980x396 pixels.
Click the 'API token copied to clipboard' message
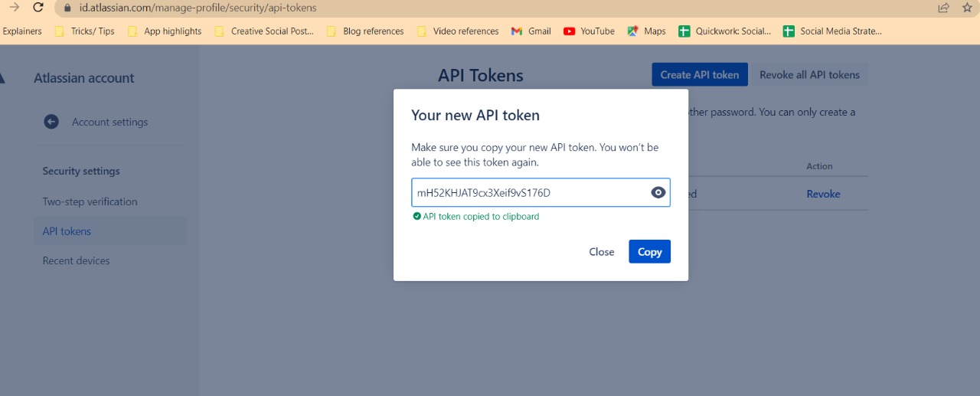[476, 217]
